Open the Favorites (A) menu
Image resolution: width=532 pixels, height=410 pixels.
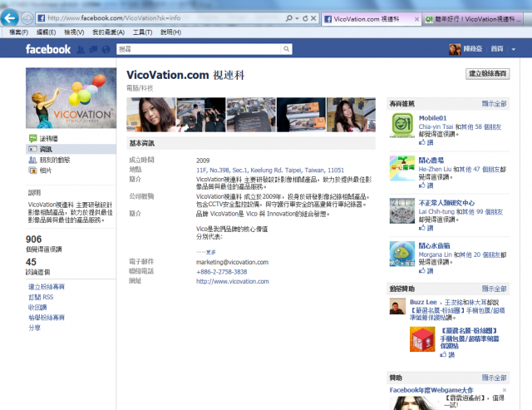pyautogui.click(x=109, y=32)
